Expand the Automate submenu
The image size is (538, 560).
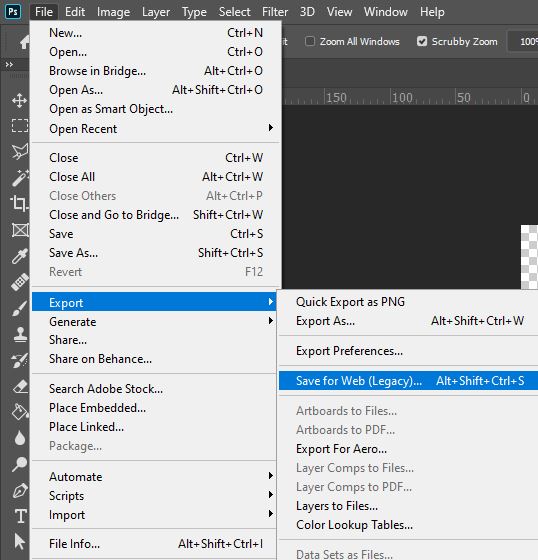154,476
